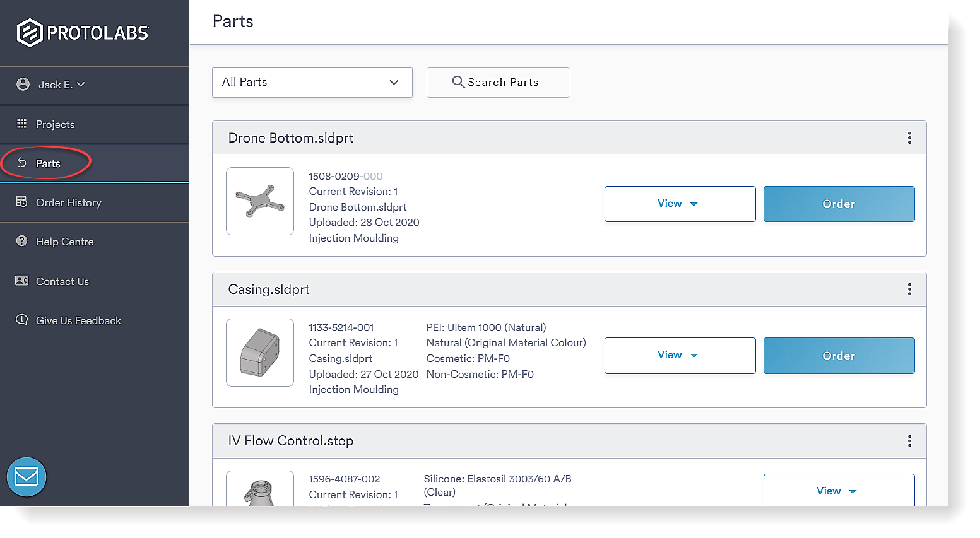
Task: Click the IV Flow Control.step card title
Action: [291, 441]
